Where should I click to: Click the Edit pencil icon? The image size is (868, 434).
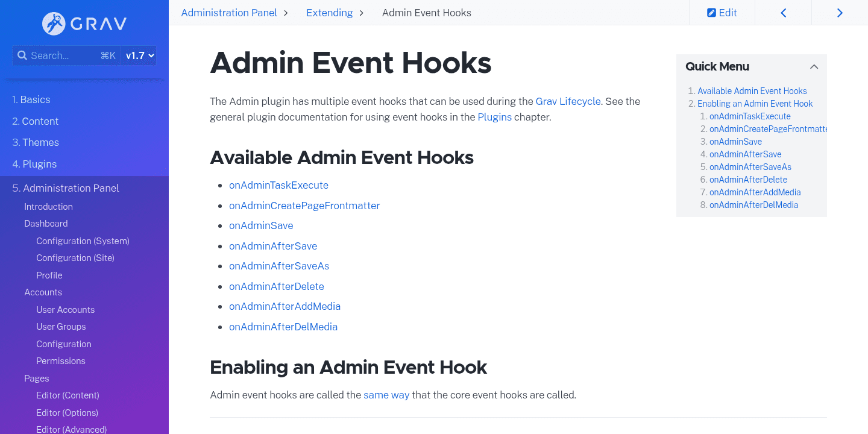[712, 13]
